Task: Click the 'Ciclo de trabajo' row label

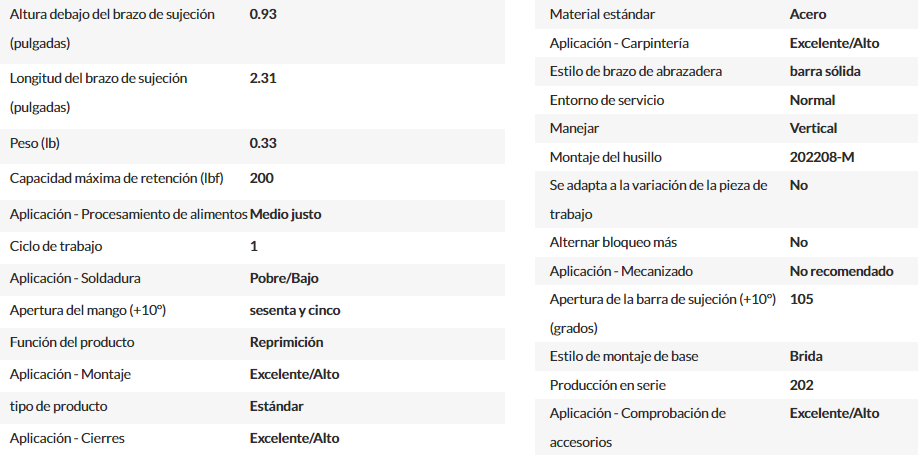Action: coord(56,247)
